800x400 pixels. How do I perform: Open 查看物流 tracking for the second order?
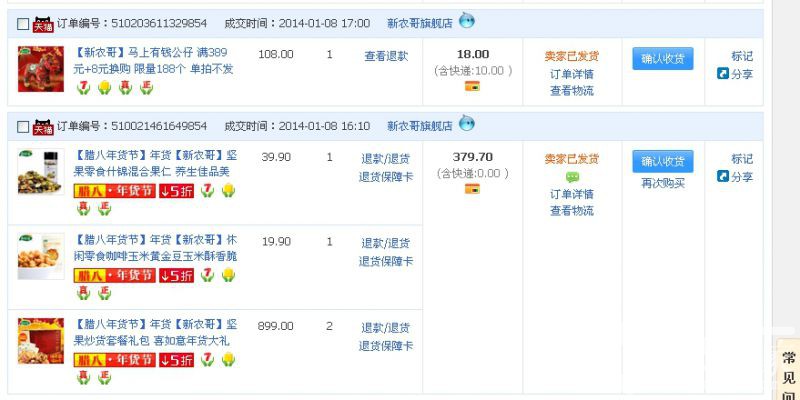(x=572, y=210)
